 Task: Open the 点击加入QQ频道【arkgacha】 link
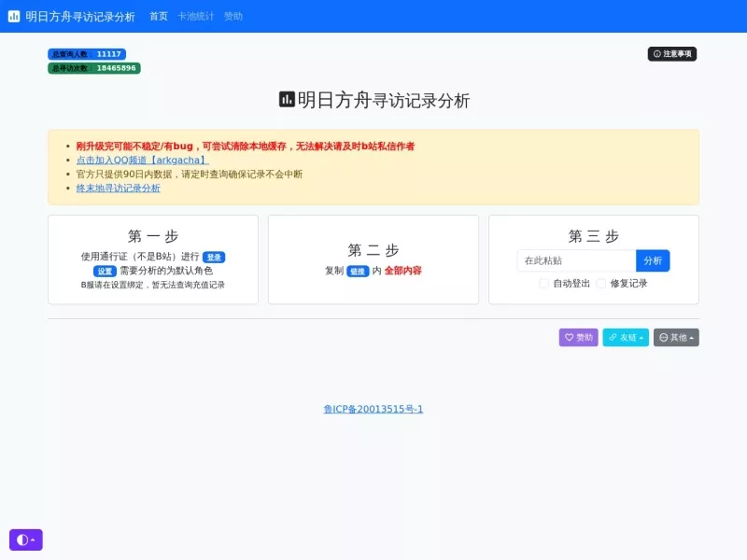pyautogui.click(x=143, y=160)
